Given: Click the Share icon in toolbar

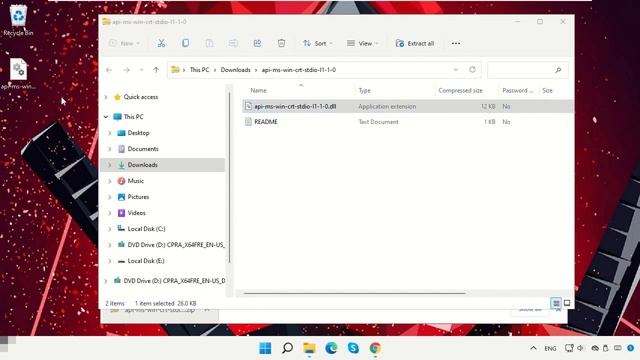Looking at the screenshot, I should 257,43.
